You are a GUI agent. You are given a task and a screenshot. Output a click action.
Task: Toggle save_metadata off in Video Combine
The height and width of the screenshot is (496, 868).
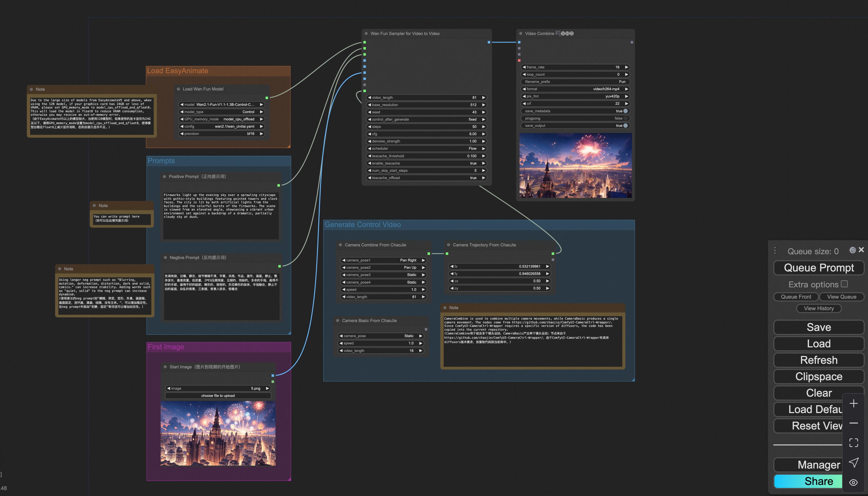pos(625,111)
